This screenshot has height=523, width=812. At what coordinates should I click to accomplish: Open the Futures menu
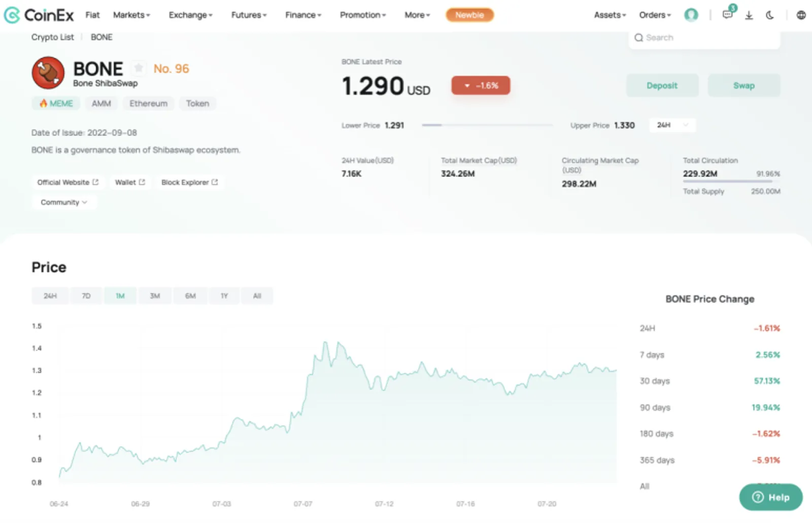pyautogui.click(x=249, y=15)
